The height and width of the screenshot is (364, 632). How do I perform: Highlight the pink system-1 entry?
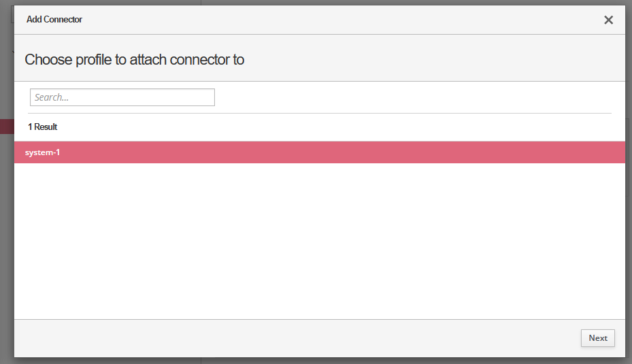320,152
